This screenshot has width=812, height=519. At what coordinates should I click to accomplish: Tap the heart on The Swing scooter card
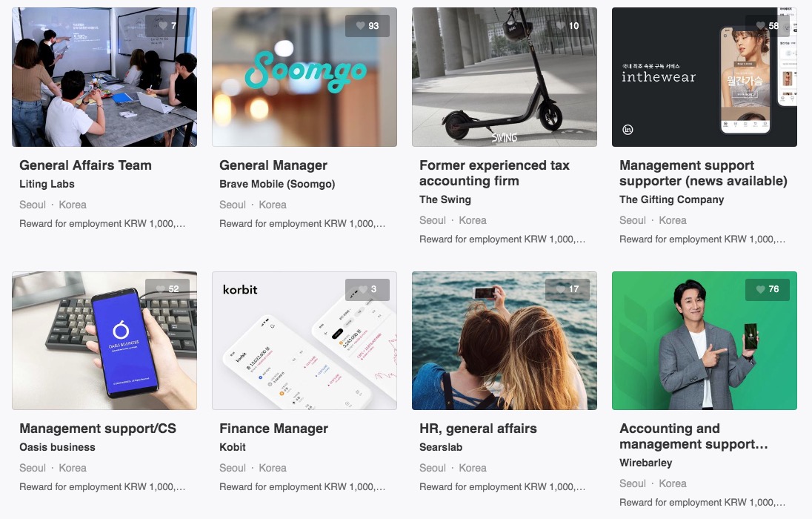567,25
